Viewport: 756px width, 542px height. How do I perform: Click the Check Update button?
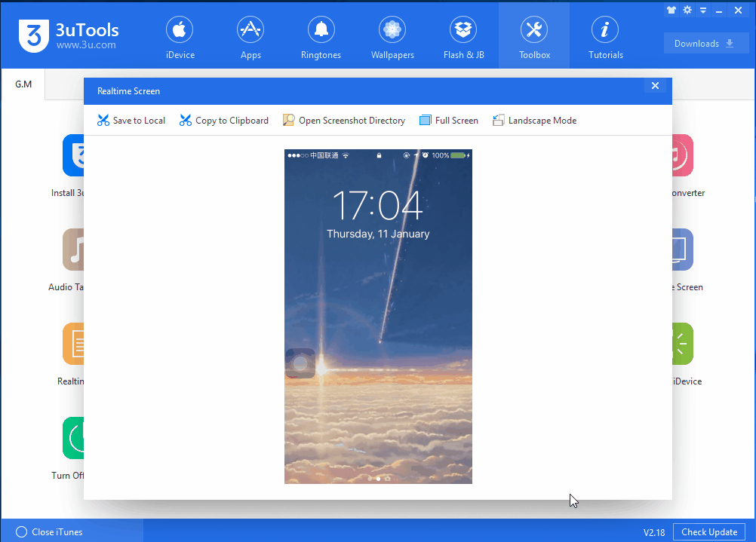click(x=709, y=532)
